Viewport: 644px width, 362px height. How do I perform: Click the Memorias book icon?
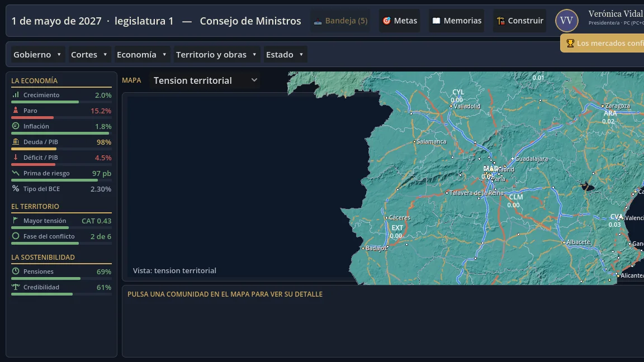point(436,21)
